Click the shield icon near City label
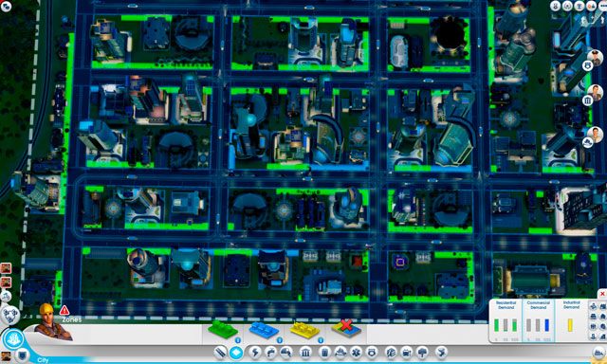The width and height of the screenshot is (607, 364). (x=23, y=355)
